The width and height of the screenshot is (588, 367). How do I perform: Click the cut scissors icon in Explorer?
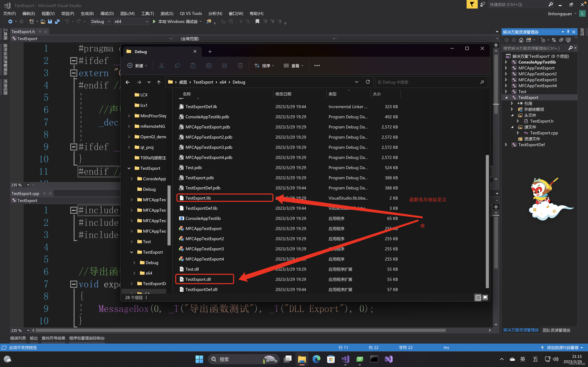click(x=161, y=66)
